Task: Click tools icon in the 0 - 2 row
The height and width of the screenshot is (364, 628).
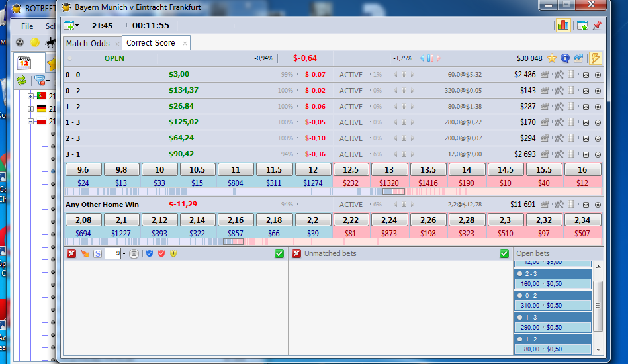Action: [x=559, y=91]
